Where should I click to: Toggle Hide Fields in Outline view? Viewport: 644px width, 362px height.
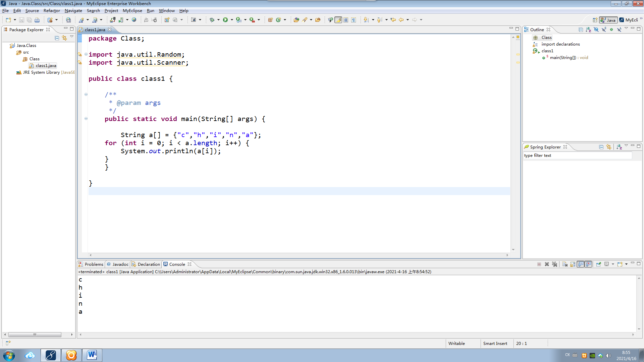click(596, 29)
